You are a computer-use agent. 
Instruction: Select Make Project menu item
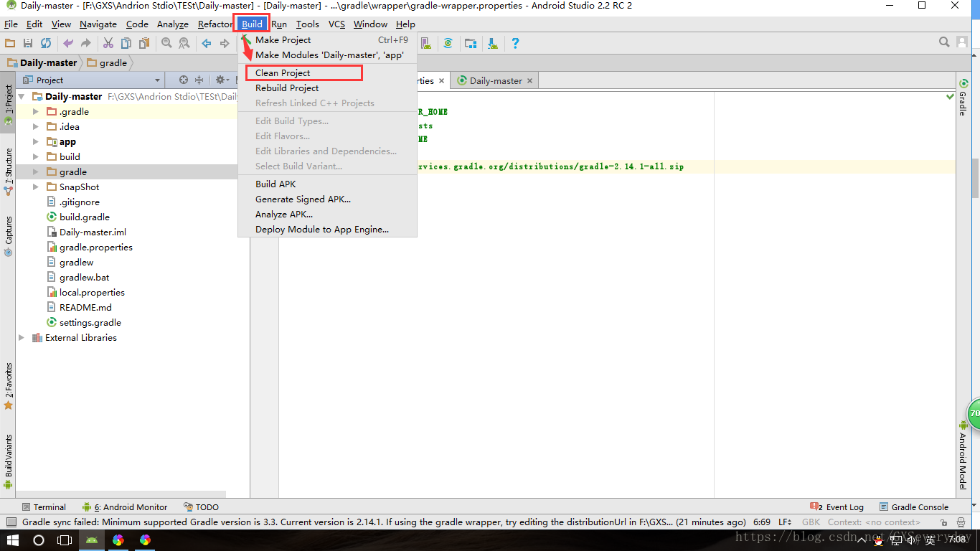point(327,40)
